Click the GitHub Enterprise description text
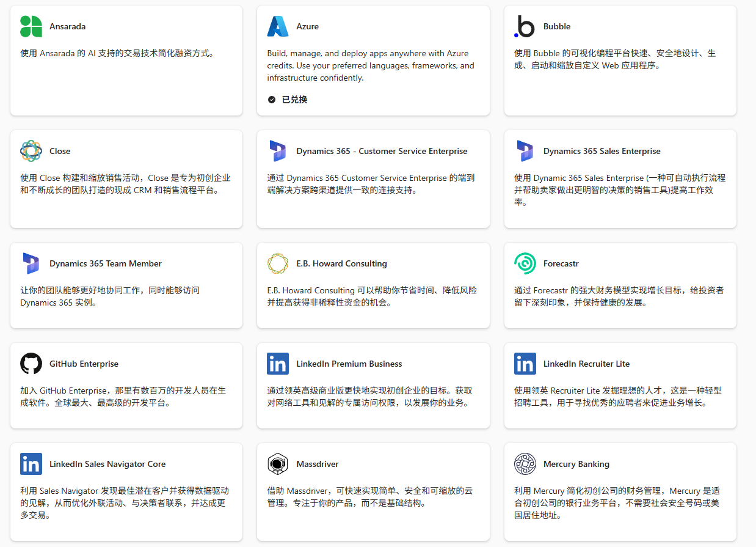Image resolution: width=756 pixels, height=547 pixels. point(123,397)
